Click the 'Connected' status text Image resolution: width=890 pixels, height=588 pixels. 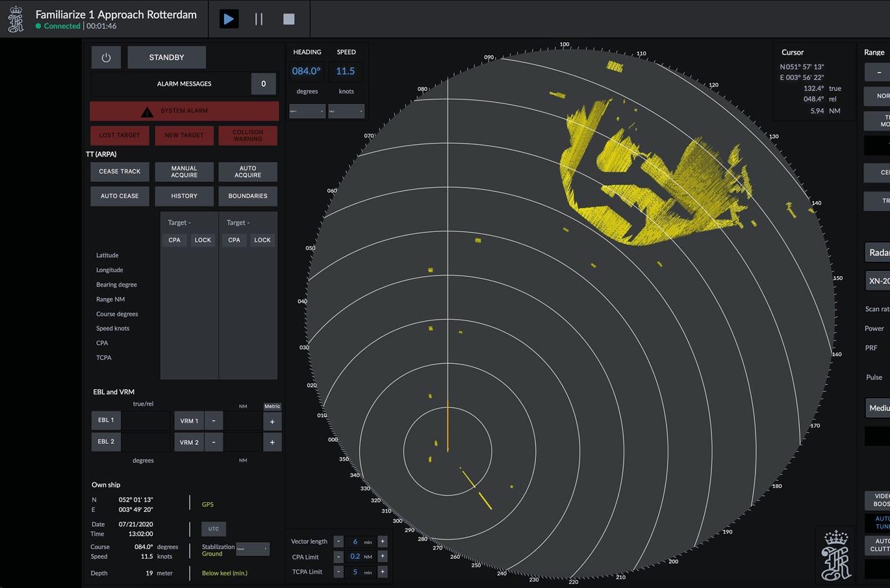click(62, 26)
